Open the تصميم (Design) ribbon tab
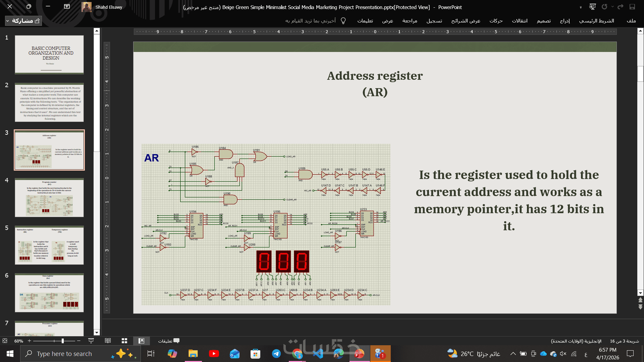Screen dimensions: 644x362 pyautogui.click(x=544, y=21)
